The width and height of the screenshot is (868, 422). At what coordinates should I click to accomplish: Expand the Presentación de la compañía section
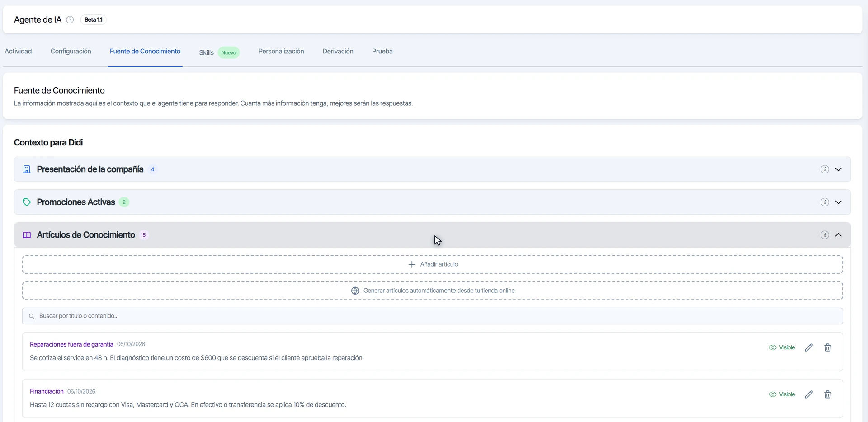click(838, 169)
